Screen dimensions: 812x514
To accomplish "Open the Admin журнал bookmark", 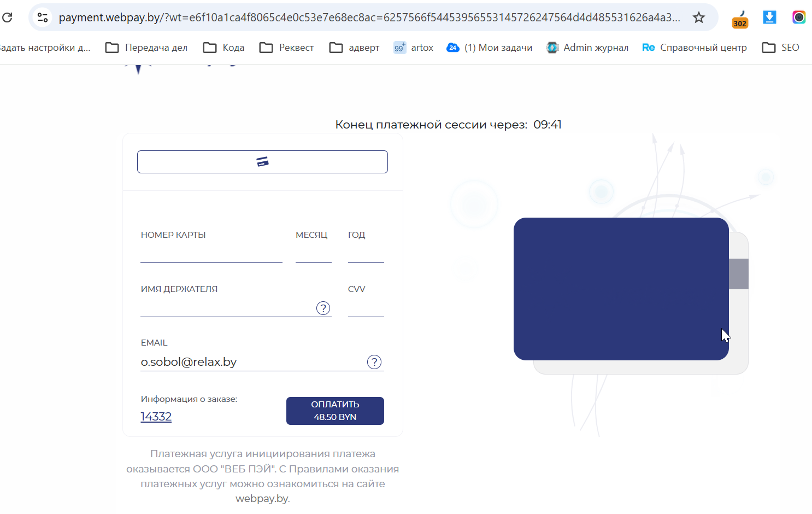I will click(587, 48).
